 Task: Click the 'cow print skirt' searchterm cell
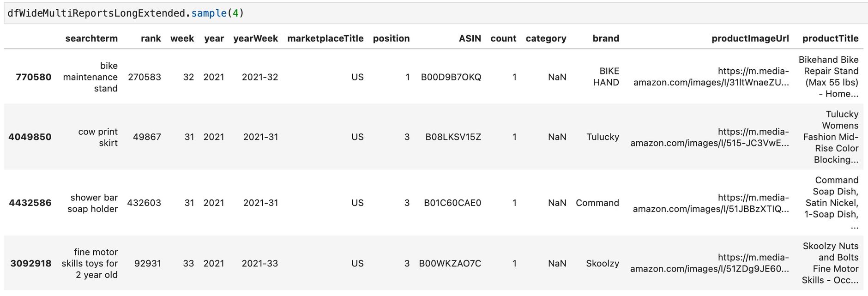(x=98, y=137)
